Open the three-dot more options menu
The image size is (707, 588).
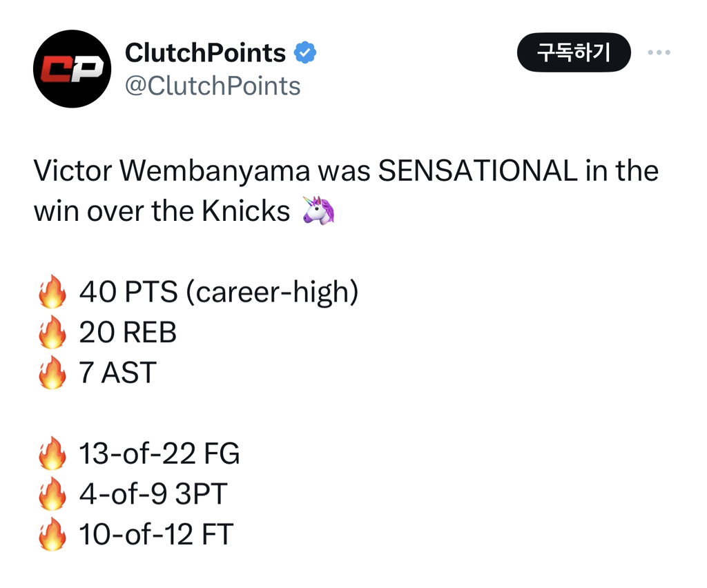(x=659, y=52)
